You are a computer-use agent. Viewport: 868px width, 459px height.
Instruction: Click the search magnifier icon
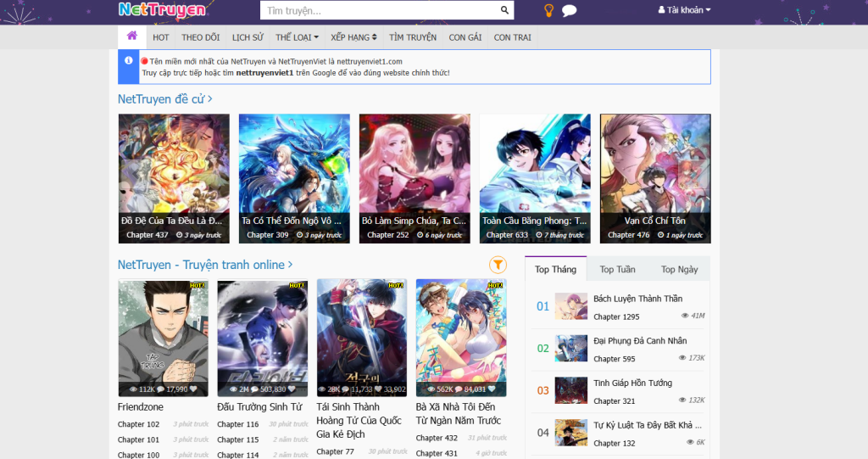(x=504, y=10)
